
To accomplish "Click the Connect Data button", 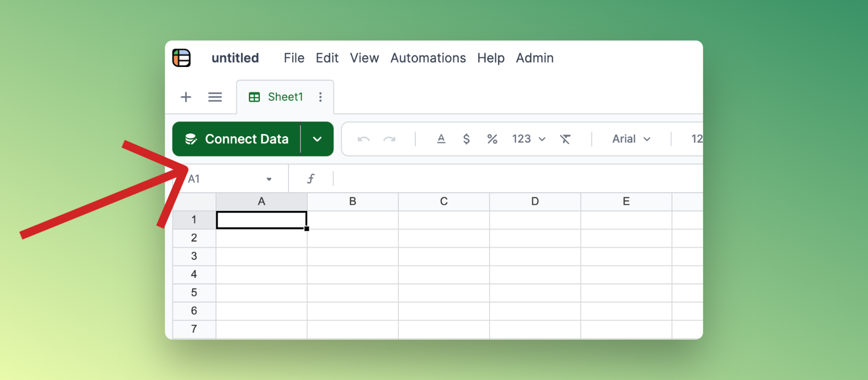I will (237, 139).
